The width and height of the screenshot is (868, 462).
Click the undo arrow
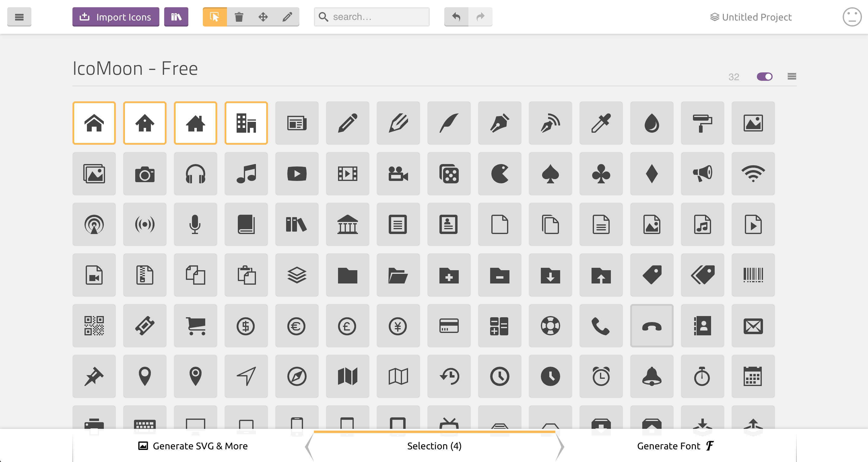(x=456, y=17)
